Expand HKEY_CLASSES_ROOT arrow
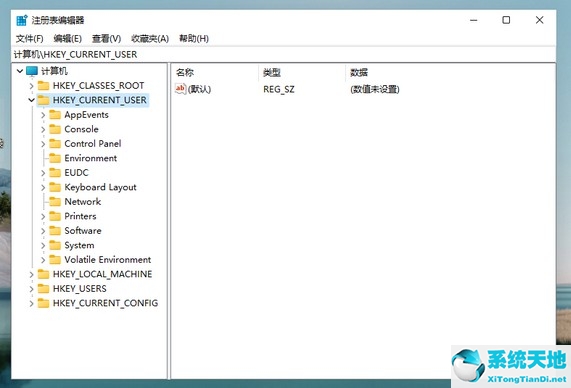 [31, 86]
